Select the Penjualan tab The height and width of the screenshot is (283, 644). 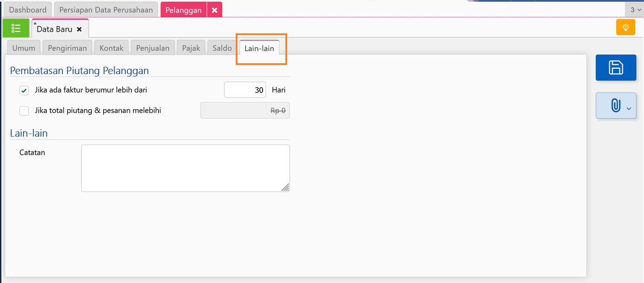pos(153,48)
